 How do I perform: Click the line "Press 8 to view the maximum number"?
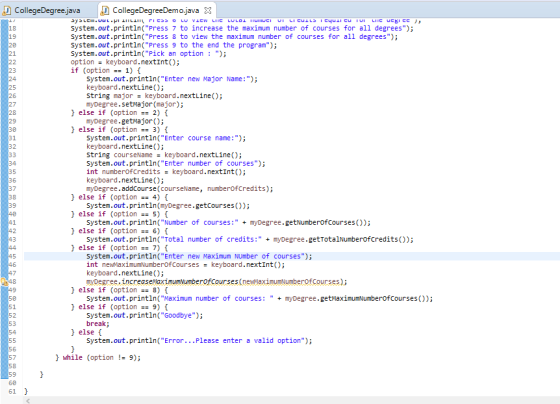click(x=234, y=37)
